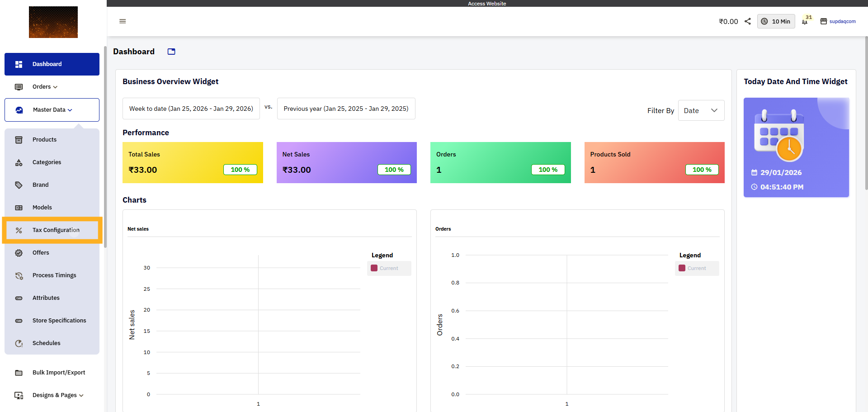
Task: Click the Bulk Import/Export folder icon
Action: (19, 373)
